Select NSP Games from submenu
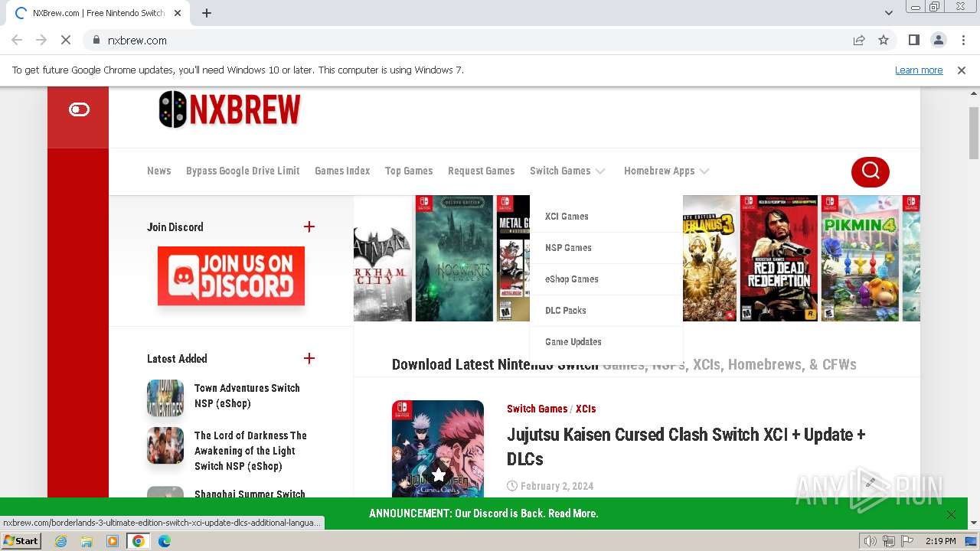Image resolution: width=980 pixels, height=551 pixels. [x=568, y=248]
